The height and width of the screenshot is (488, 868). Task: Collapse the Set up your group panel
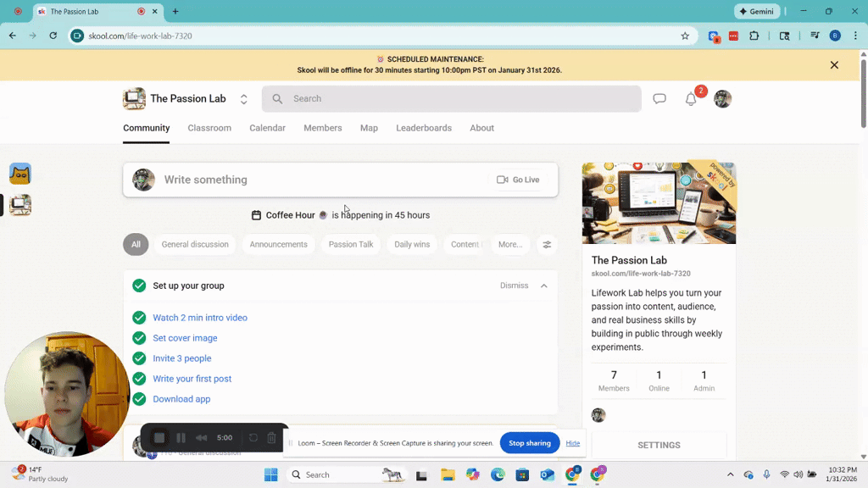(544, 286)
